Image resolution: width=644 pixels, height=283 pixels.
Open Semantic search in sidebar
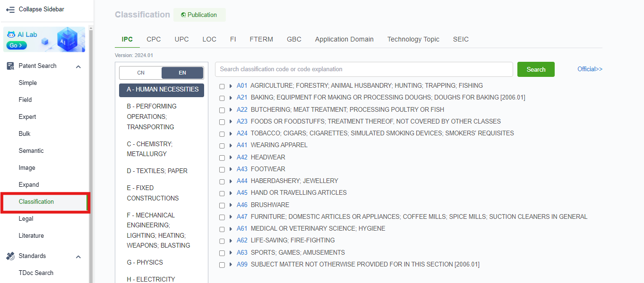pos(31,151)
